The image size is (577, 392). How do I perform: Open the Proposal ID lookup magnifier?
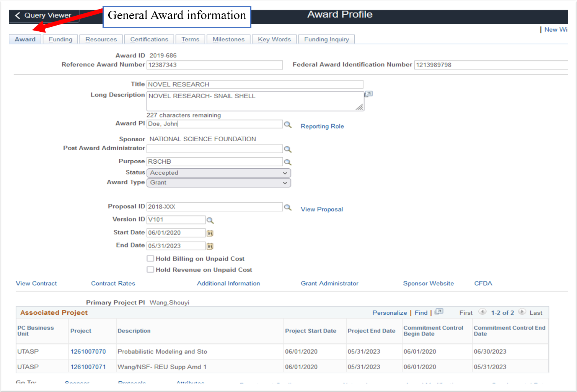287,207
